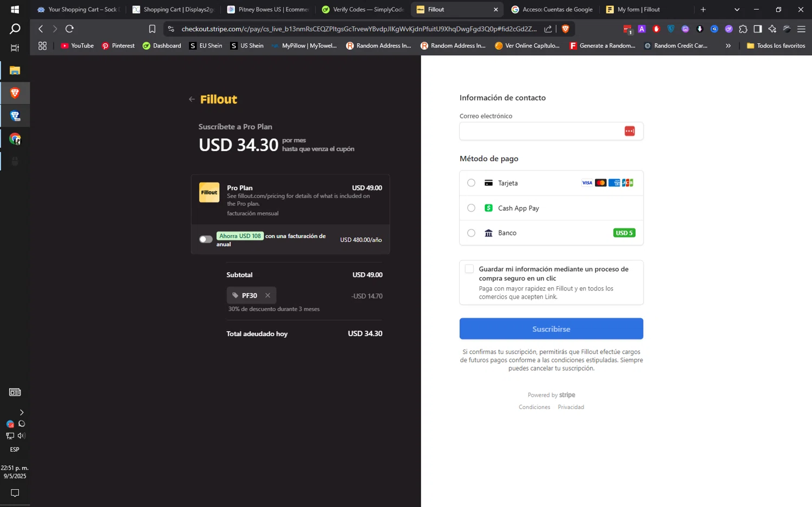
Task: Click the Powered by Stripe link
Action: (551, 395)
